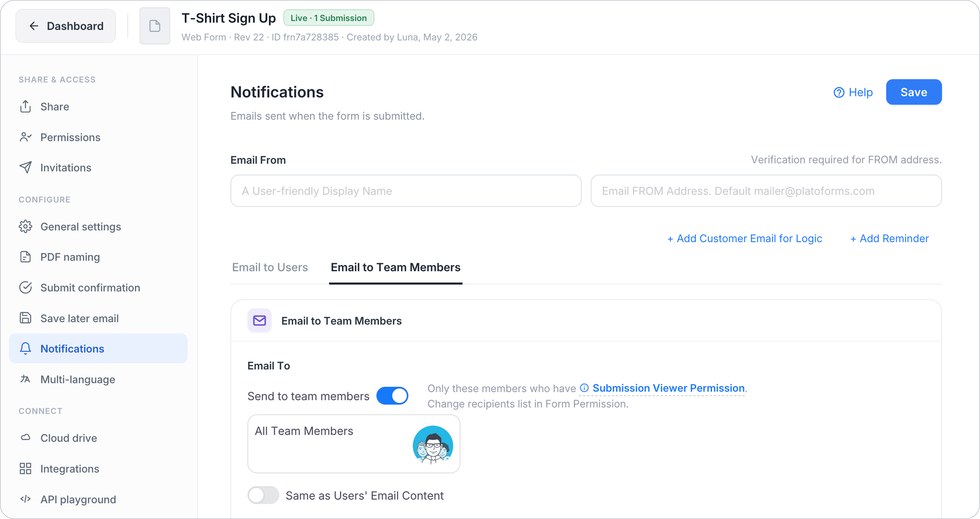
Task: Select the Email to Team Members tab
Action: [x=396, y=267]
